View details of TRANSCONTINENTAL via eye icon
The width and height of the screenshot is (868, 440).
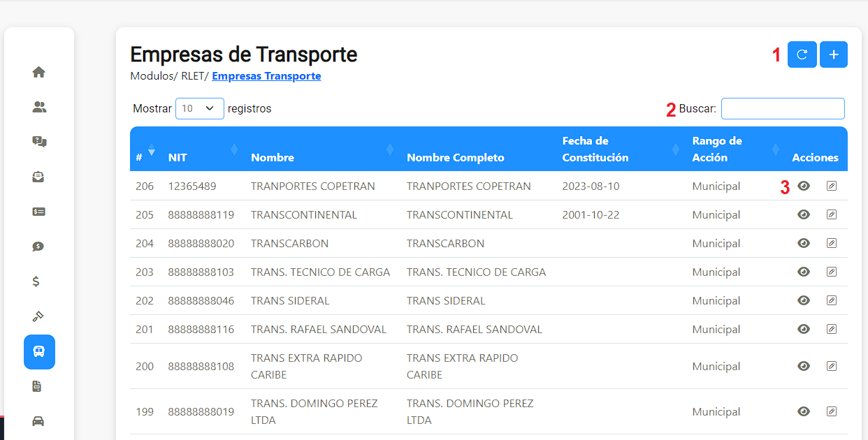tap(804, 214)
